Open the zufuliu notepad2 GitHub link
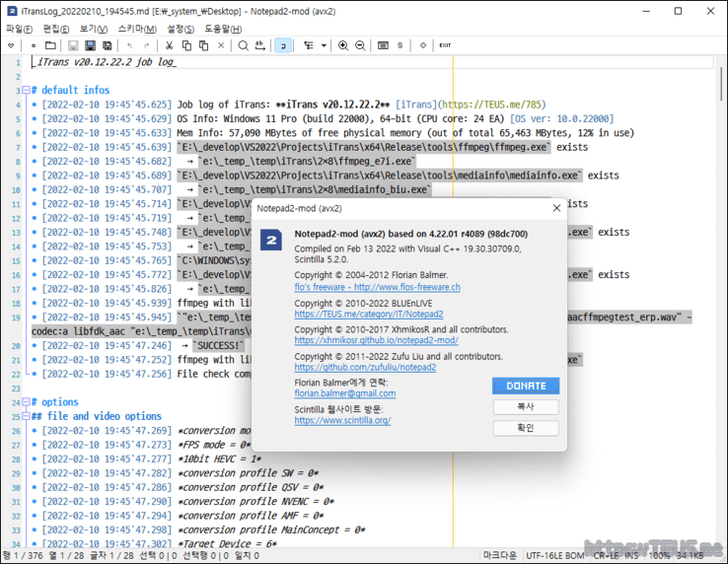This screenshot has width=728, height=564. (x=365, y=367)
